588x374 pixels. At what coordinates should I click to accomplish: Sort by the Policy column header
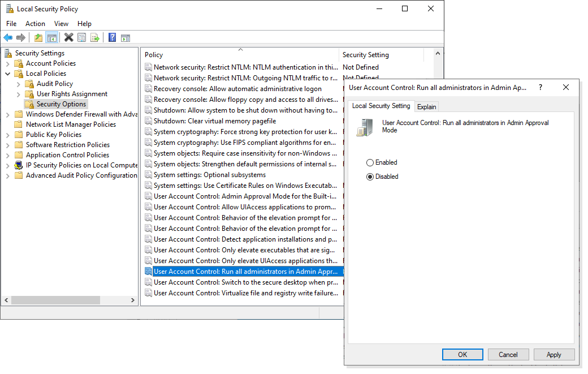(x=240, y=55)
